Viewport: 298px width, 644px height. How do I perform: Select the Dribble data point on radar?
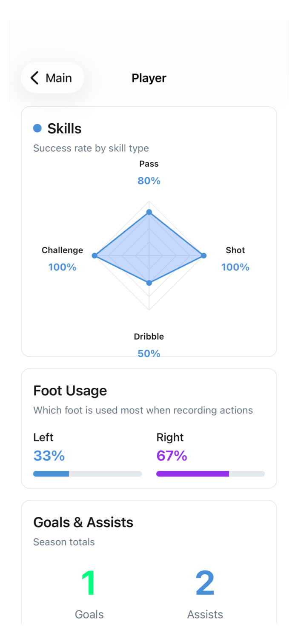[x=149, y=283]
